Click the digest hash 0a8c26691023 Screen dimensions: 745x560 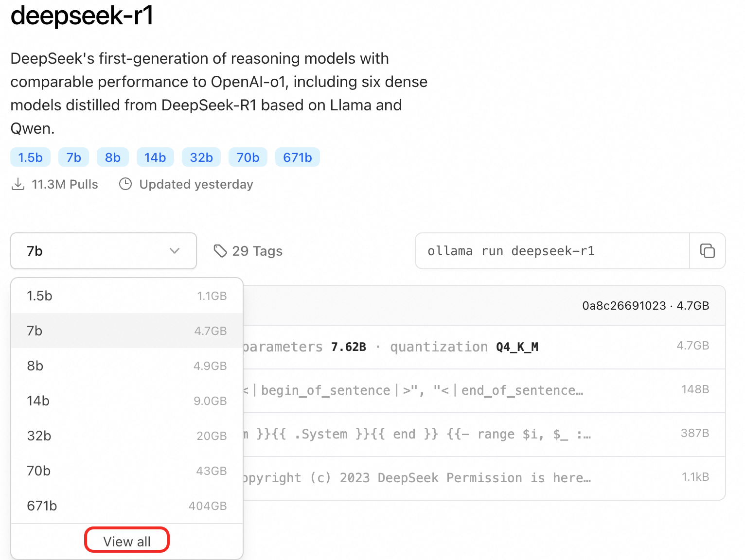(624, 305)
